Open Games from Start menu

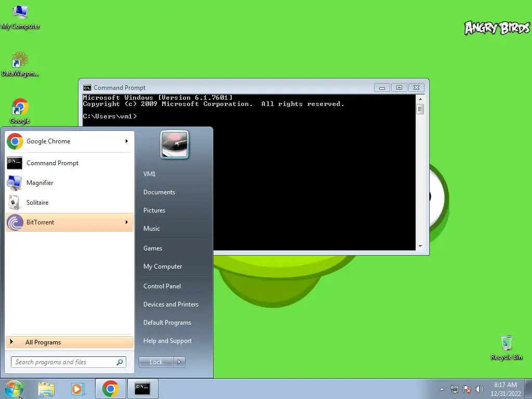(153, 248)
